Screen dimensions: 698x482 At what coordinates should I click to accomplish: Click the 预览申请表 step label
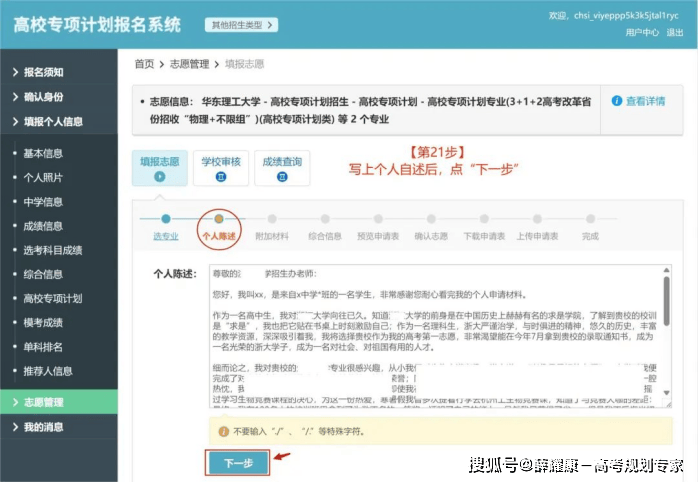click(378, 236)
